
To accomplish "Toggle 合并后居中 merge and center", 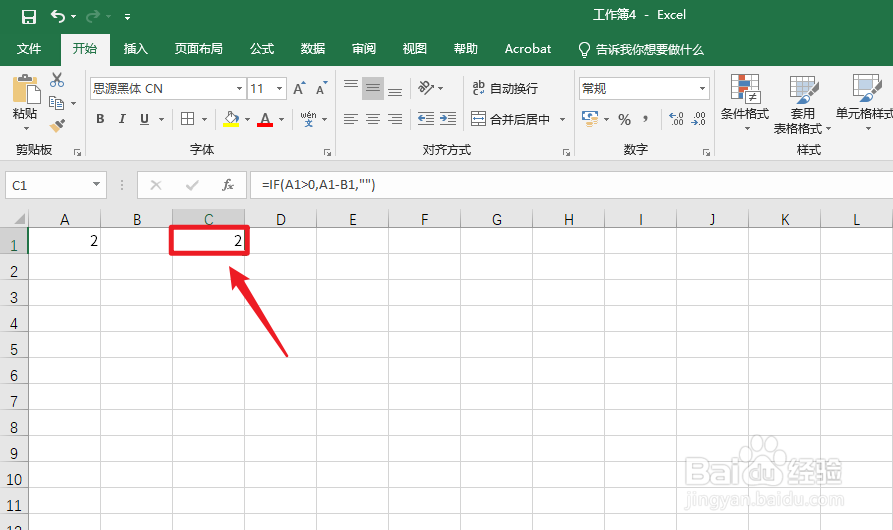I will coord(510,119).
